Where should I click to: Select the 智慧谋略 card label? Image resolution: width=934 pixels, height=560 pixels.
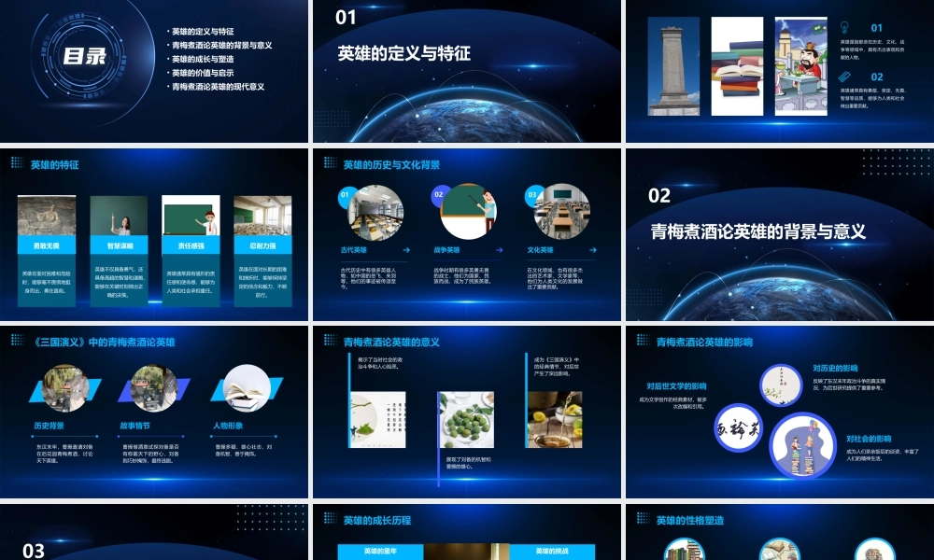coord(120,245)
